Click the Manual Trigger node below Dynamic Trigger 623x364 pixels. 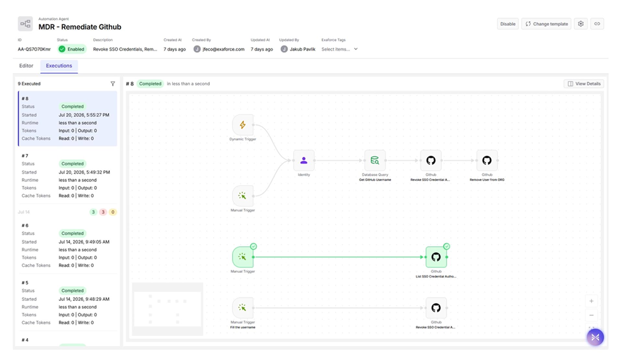(243, 196)
